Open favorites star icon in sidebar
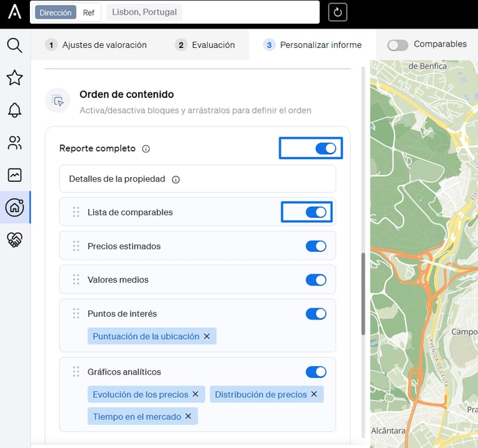This screenshot has width=478, height=448. [15, 78]
